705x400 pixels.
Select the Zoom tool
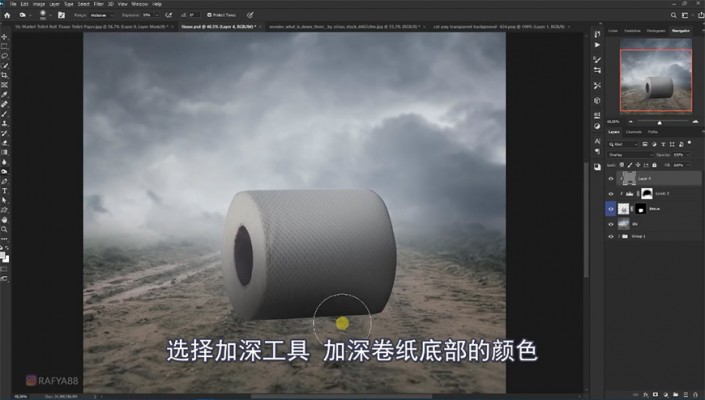[4, 229]
